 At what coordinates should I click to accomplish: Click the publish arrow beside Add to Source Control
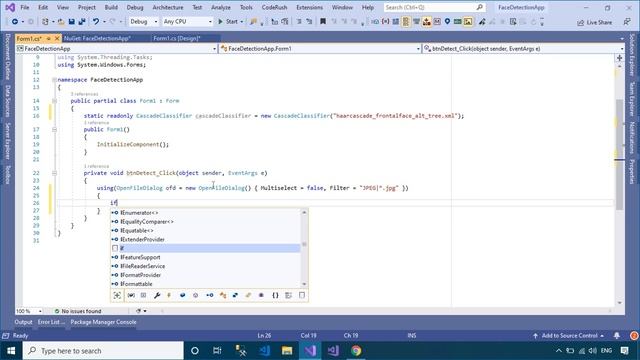point(535,336)
